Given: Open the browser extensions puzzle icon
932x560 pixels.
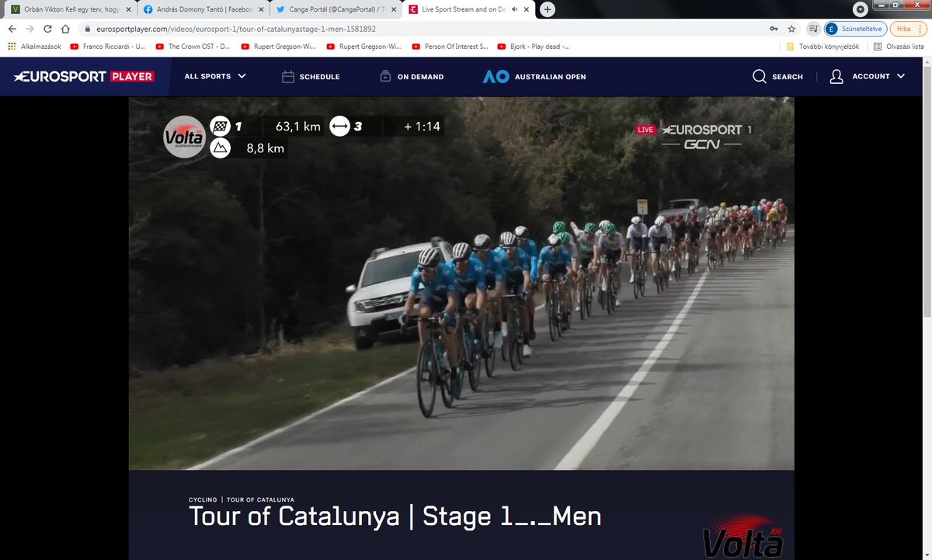Looking at the screenshot, I should (812, 28).
